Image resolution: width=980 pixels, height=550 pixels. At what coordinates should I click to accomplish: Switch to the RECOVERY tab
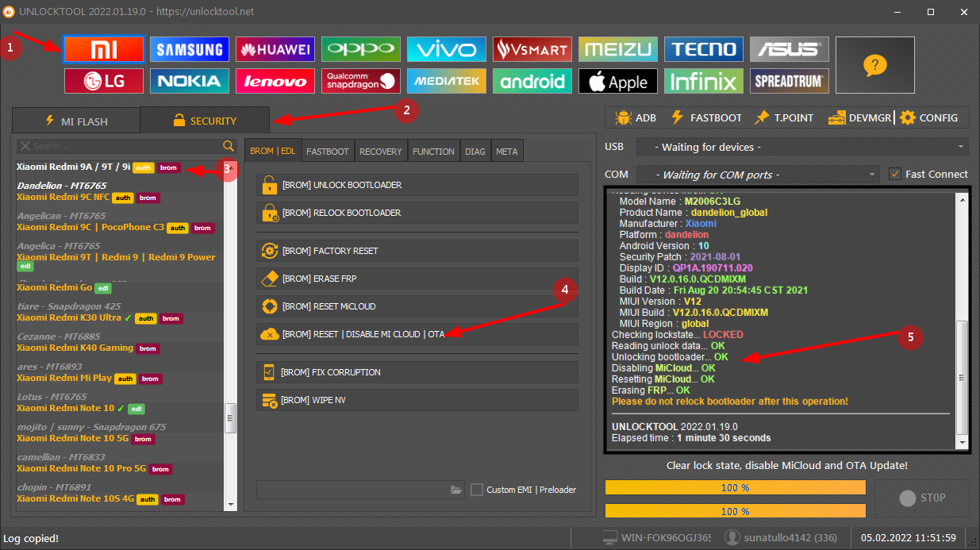[381, 152]
